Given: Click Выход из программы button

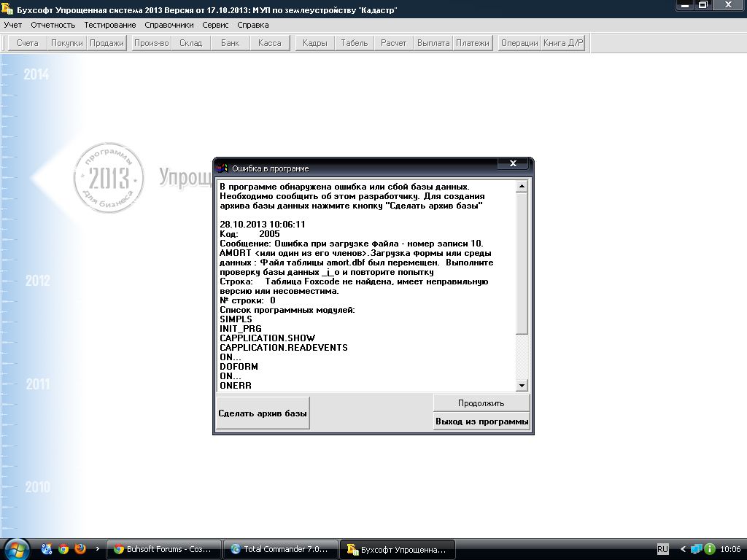Looking at the screenshot, I should coord(481,421).
